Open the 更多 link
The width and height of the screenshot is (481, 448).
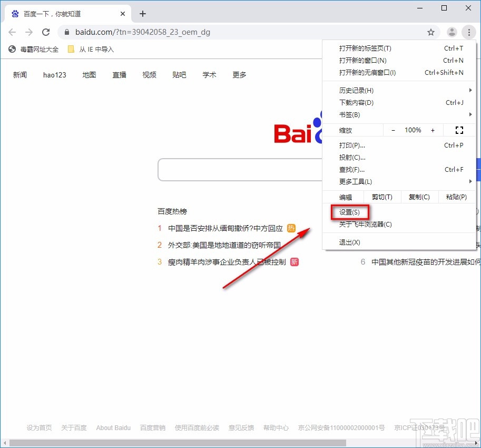coord(239,75)
